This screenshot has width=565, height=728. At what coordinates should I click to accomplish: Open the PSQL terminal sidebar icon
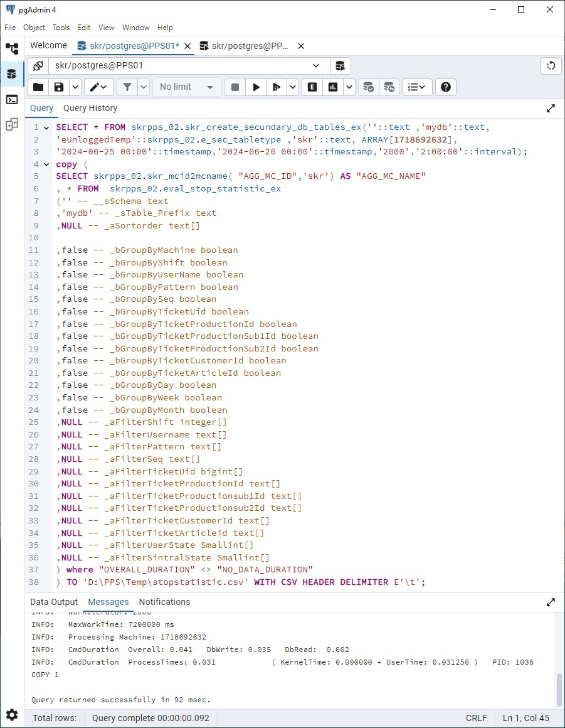[x=11, y=99]
